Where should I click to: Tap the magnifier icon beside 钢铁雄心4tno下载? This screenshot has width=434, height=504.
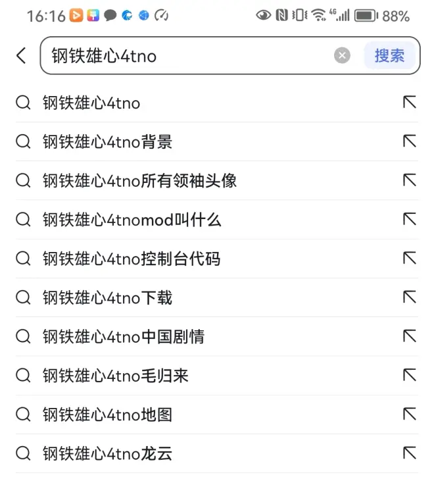(24, 297)
